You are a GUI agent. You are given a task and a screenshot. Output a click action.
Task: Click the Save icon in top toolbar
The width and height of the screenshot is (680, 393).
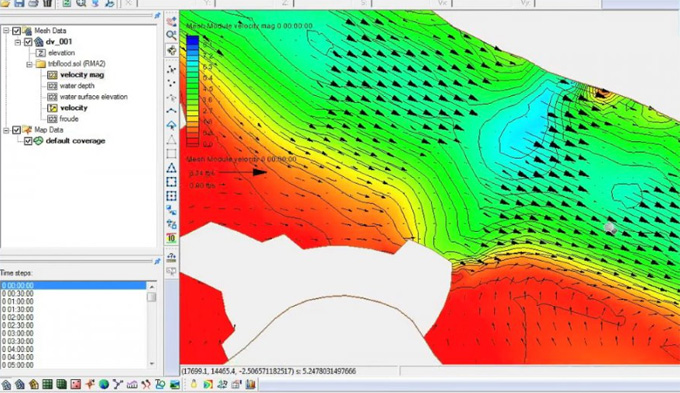click(19, 3)
